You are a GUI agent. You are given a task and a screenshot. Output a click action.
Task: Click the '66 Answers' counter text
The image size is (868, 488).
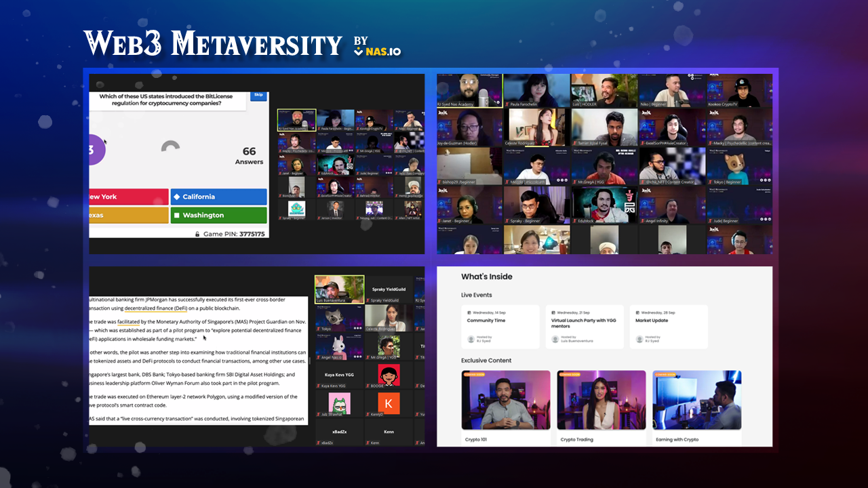click(x=249, y=155)
